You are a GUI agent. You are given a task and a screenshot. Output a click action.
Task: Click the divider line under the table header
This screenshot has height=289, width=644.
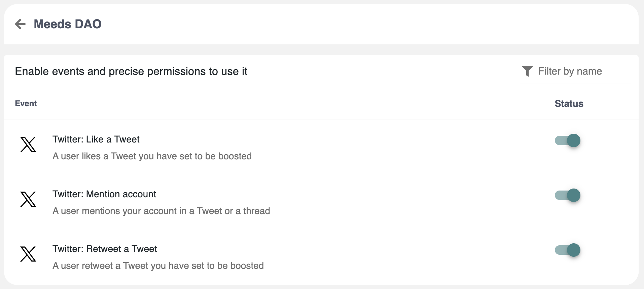click(x=321, y=120)
